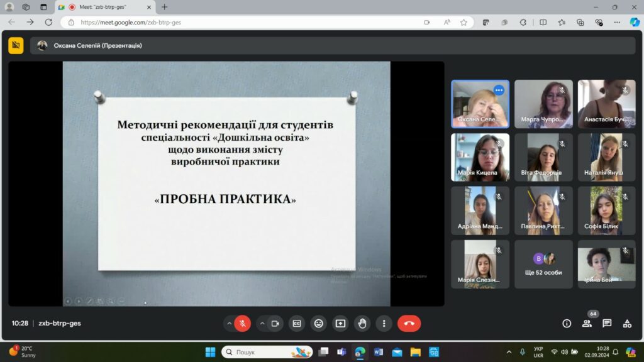This screenshot has width=644, height=362.
Task: Open the chat with everyone panel
Action: coord(607,324)
